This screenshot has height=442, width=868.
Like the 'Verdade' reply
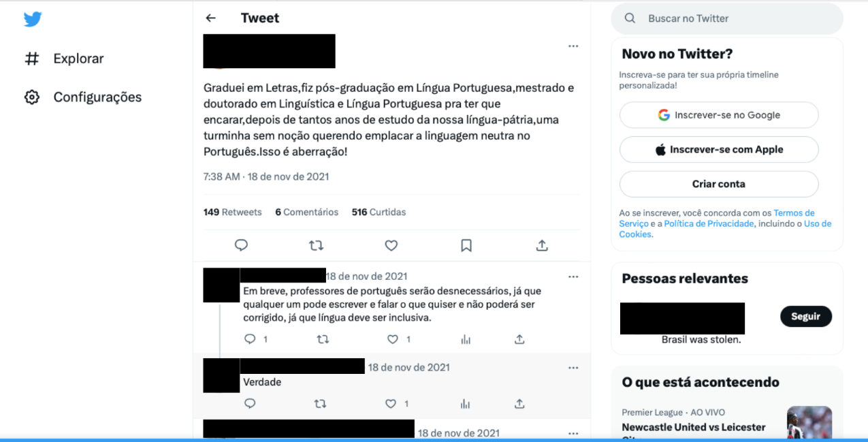coord(391,404)
